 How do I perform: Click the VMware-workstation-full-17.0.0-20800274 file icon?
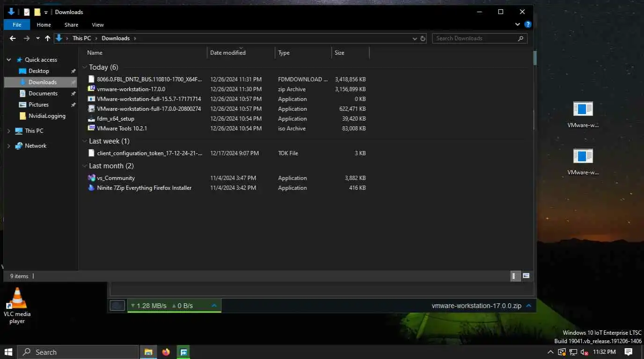click(92, 109)
